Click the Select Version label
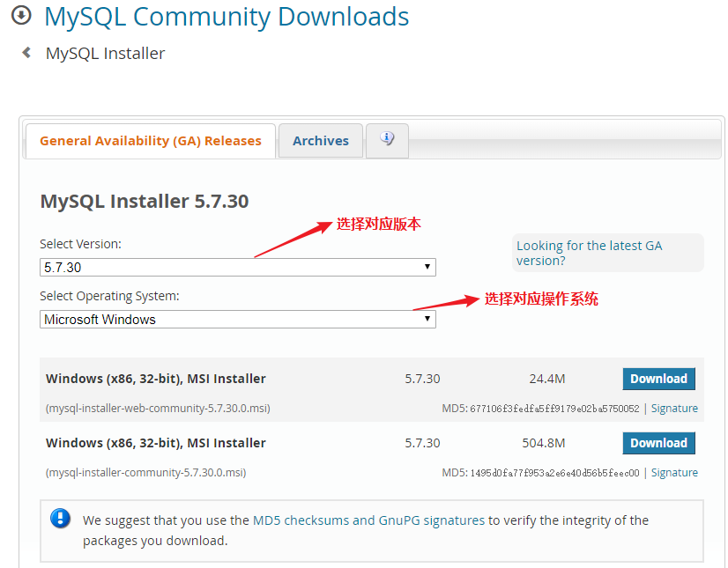Screen dimensions: 728x568 (80, 244)
